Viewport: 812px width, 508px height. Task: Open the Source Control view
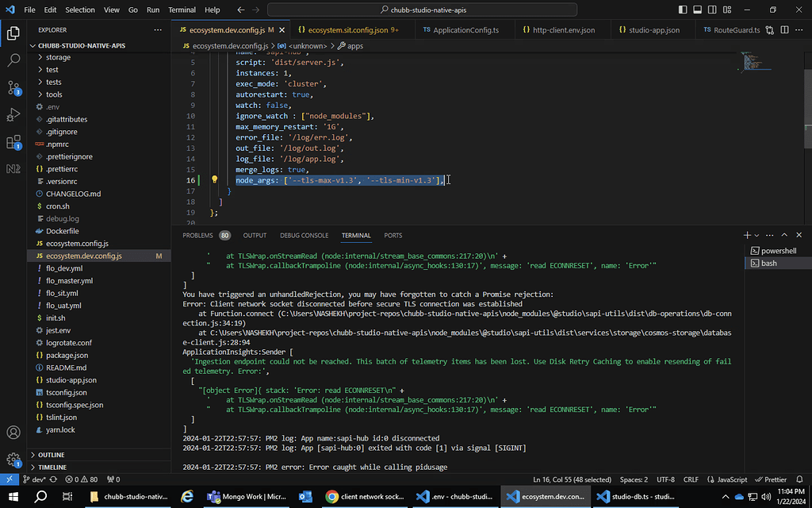point(13,87)
